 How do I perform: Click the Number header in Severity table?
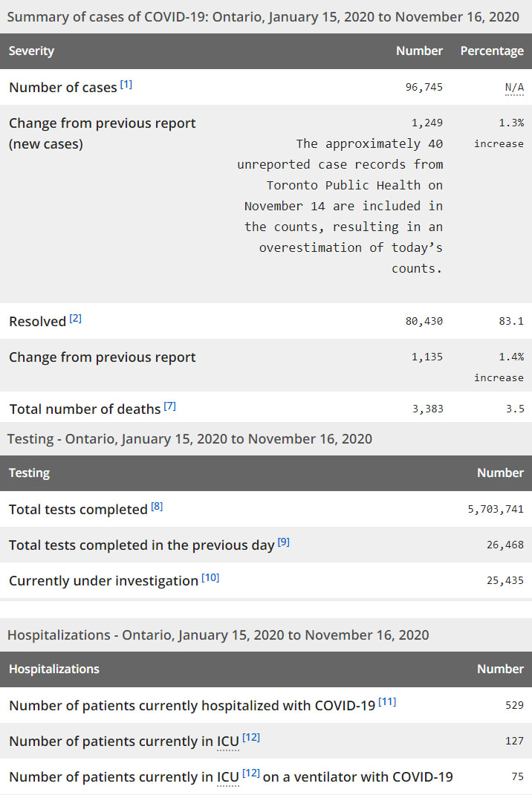coord(419,51)
